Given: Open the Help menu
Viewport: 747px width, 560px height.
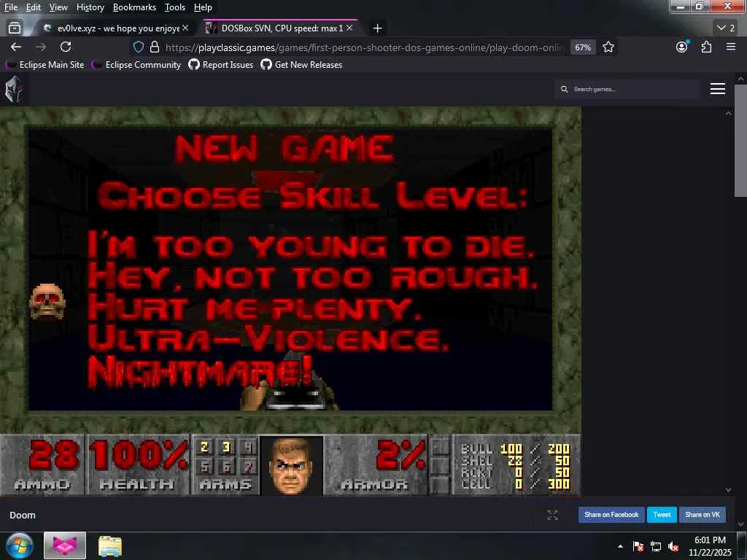Looking at the screenshot, I should coord(203,7).
